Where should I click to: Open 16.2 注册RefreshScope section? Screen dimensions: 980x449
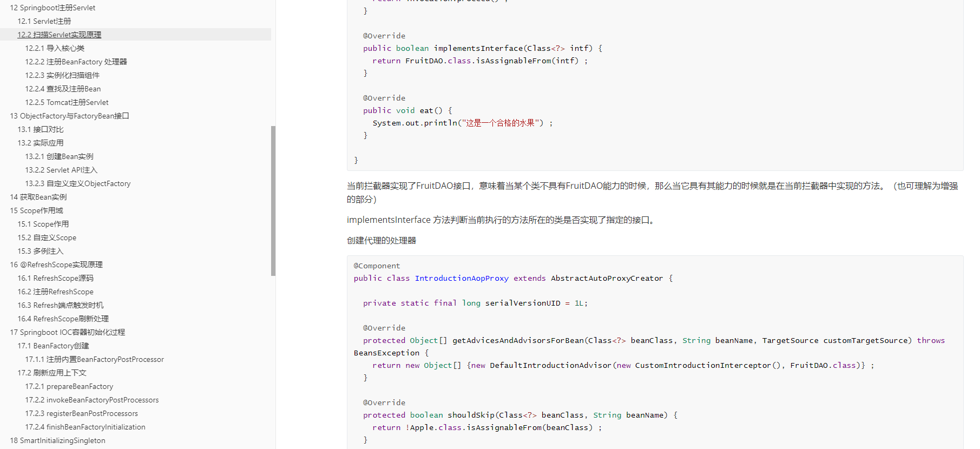(x=55, y=292)
